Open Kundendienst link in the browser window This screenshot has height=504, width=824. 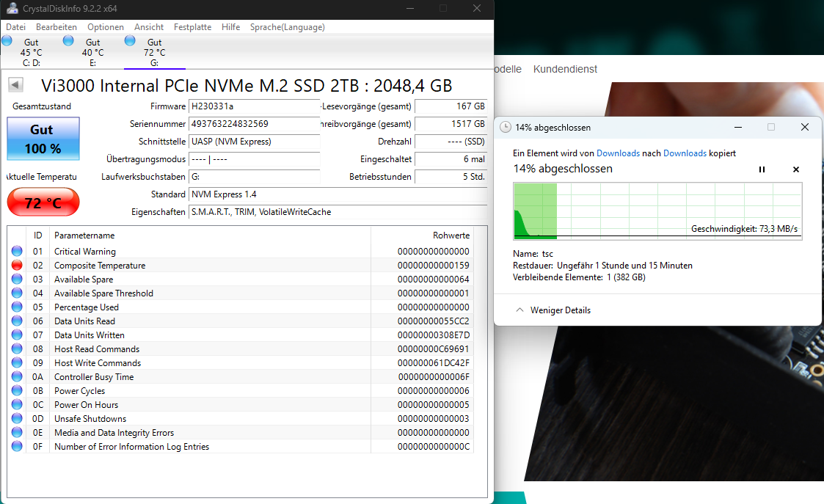pyautogui.click(x=565, y=69)
